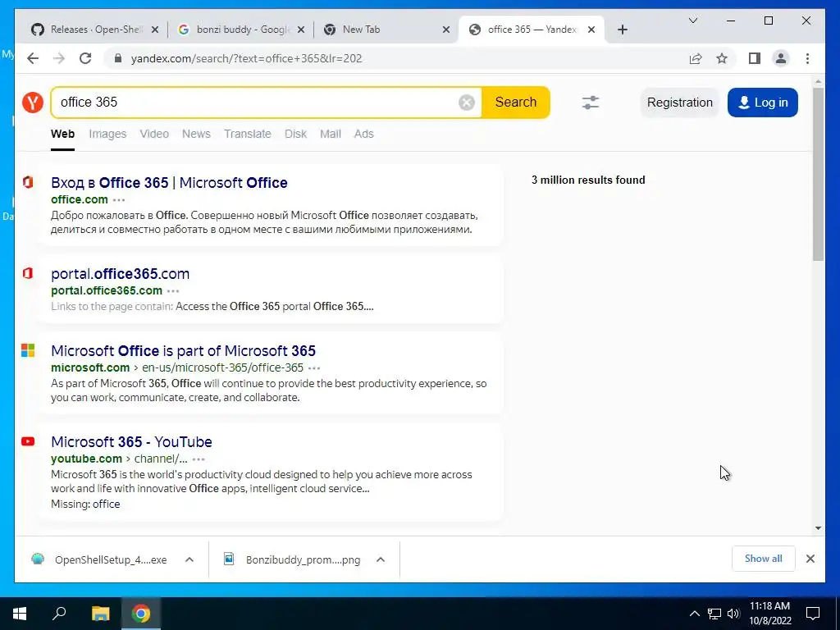Click the green microsoft.com URL
Image resolution: width=840 pixels, height=630 pixels.
[x=90, y=367]
